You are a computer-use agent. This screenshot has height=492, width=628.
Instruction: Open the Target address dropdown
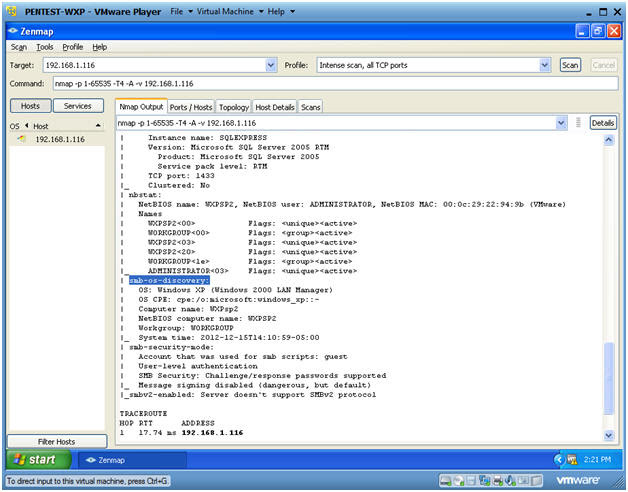click(x=271, y=65)
